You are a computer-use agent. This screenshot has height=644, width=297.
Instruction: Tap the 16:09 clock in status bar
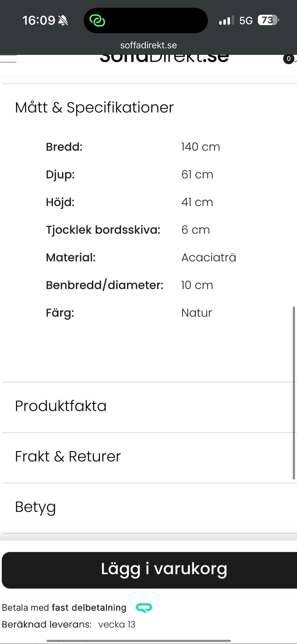click(x=39, y=21)
